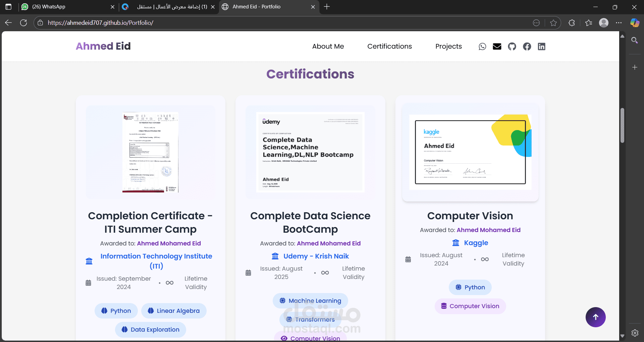The width and height of the screenshot is (644, 342).
Task: Go to About Me section
Action: 328,47
